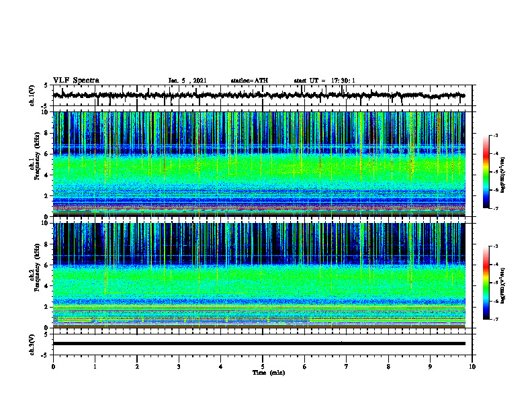Click time axis tick label "5"
532x411 pixels.
(263, 367)
